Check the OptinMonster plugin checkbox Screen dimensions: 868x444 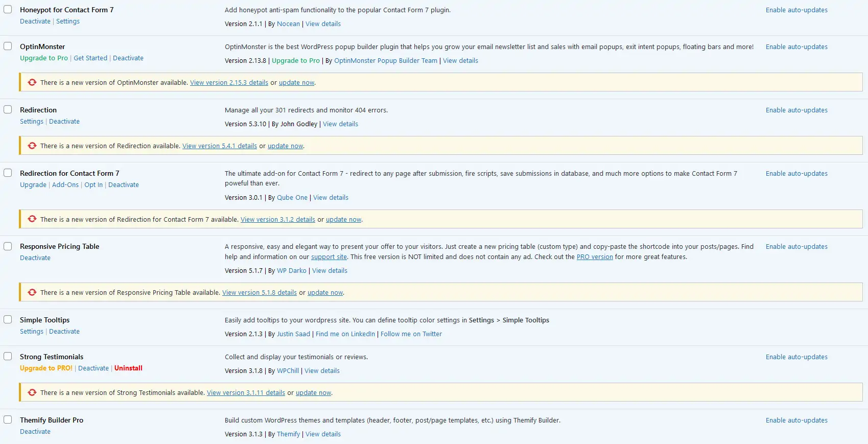point(8,46)
